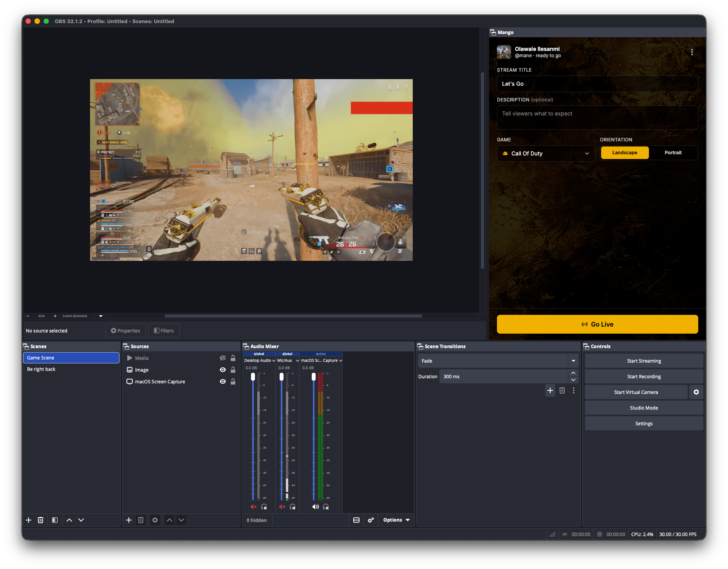The image size is (728, 569).
Task: Open source properties gear in Sources toolbar
Action: point(155,520)
